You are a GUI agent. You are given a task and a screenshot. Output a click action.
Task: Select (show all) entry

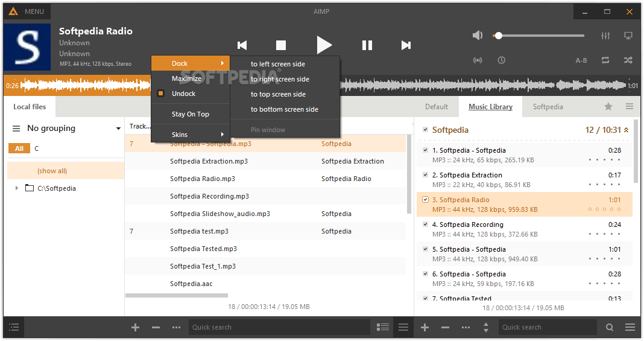(66, 170)
